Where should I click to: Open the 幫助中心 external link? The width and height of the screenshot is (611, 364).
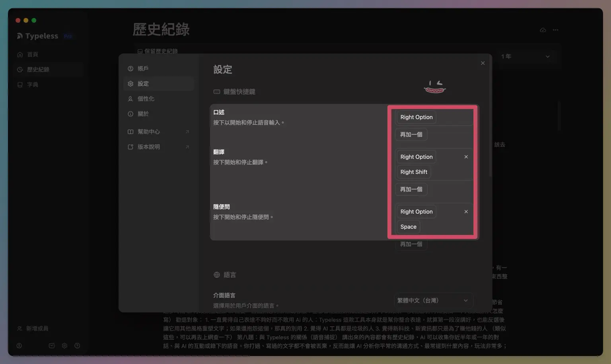point(158,132)
